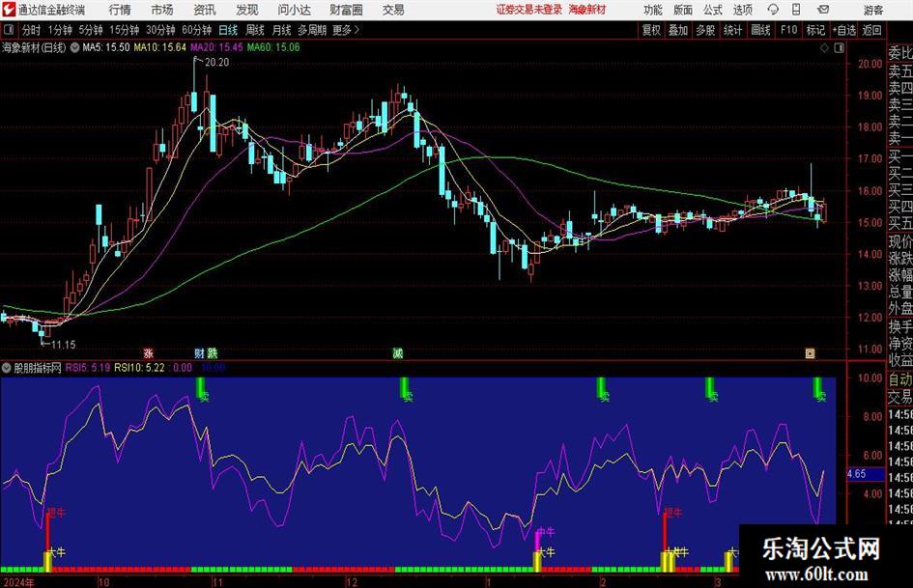Screen dimensions: 913x588
Task: Open the 功能 menu
Action: coord(653,10)
